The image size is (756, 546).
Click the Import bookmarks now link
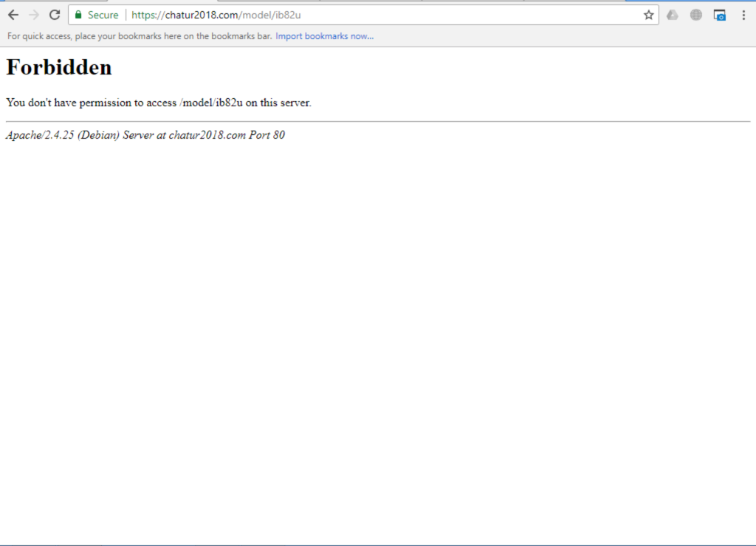[x=325, y=36]
